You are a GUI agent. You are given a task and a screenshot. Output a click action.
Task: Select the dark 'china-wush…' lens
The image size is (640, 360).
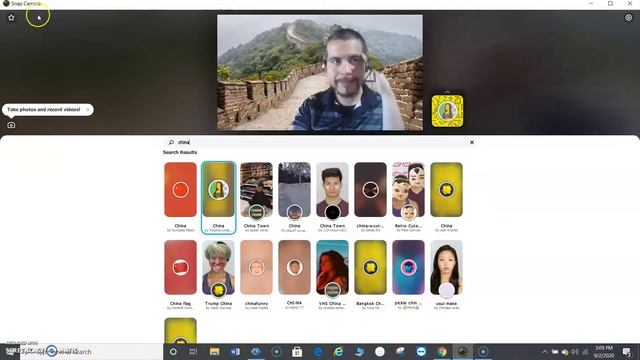pos(370,190)
